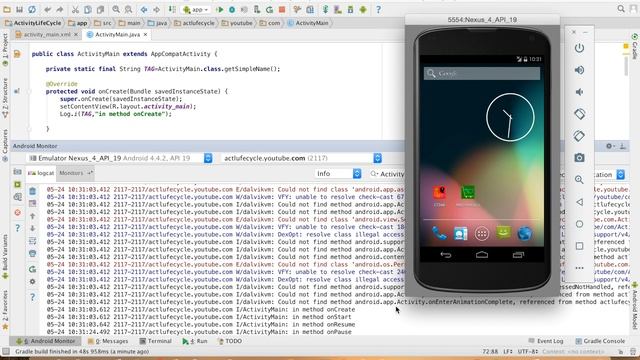This screenshot has height=360, width=640.
Task: Clear logcat with the trash icon
Action: pyautogui.click(x=33, y=191)
